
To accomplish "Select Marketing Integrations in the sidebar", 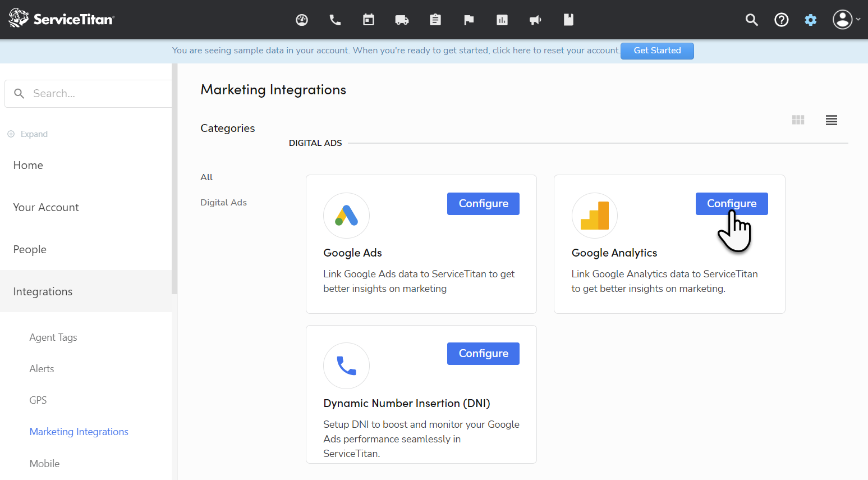I will point(79,432).
